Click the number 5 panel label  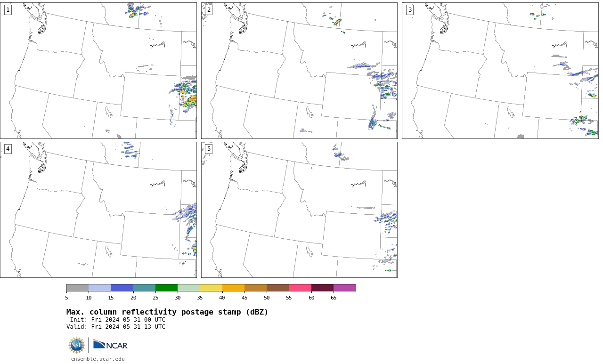pos(209,149)
